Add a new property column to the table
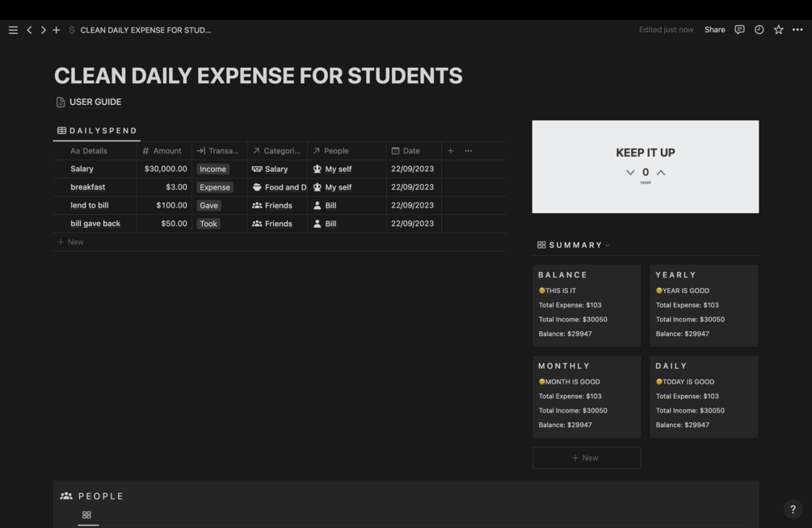 click(451, 151)
